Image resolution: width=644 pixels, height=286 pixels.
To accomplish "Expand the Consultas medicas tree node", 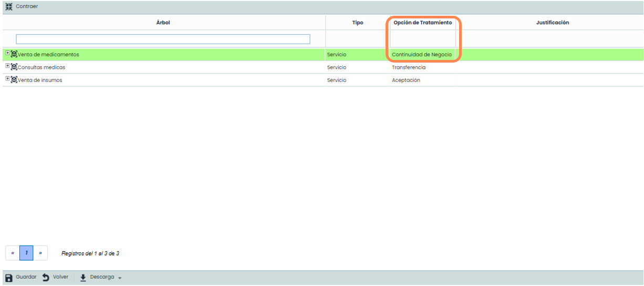I will (x=7, y=66).
